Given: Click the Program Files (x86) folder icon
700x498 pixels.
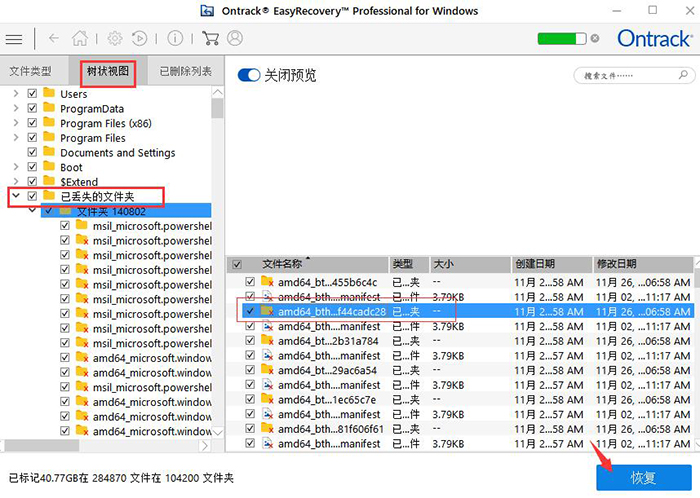Looking at the screenshot, I should 49,122.
